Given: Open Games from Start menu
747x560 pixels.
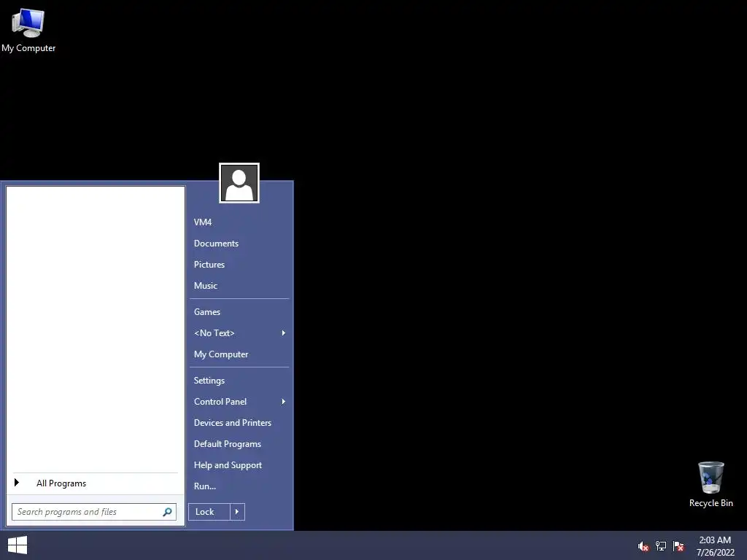Looking at the screenshot, I should 239,312.
